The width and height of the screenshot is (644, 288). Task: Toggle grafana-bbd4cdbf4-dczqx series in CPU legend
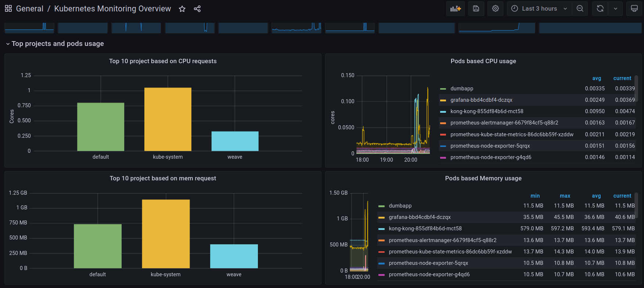point(481,100)
